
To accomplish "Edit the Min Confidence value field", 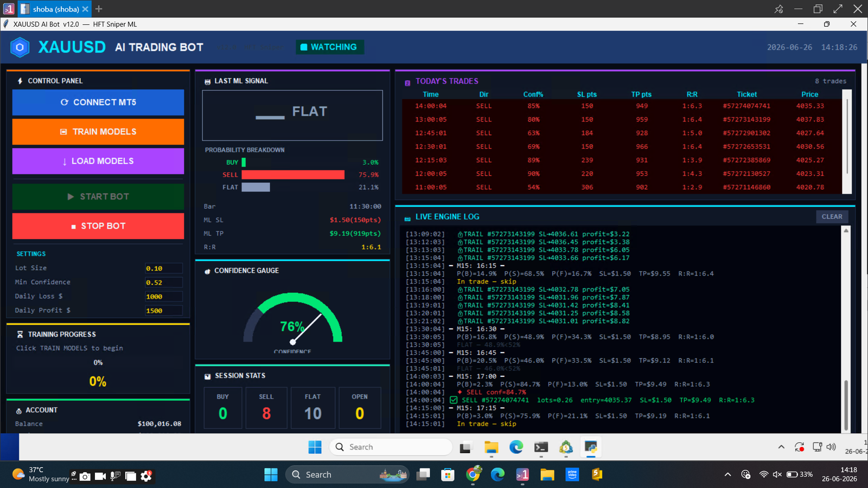I will coord(163,282).
